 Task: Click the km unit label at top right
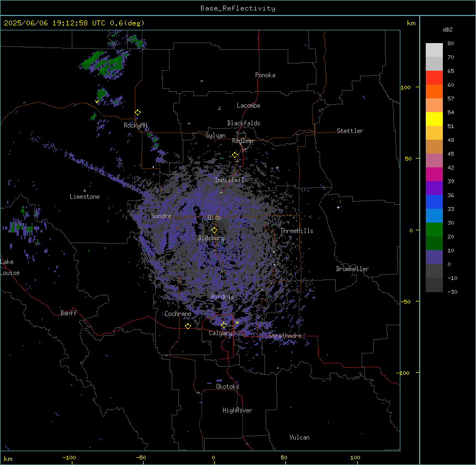(411, 23)
